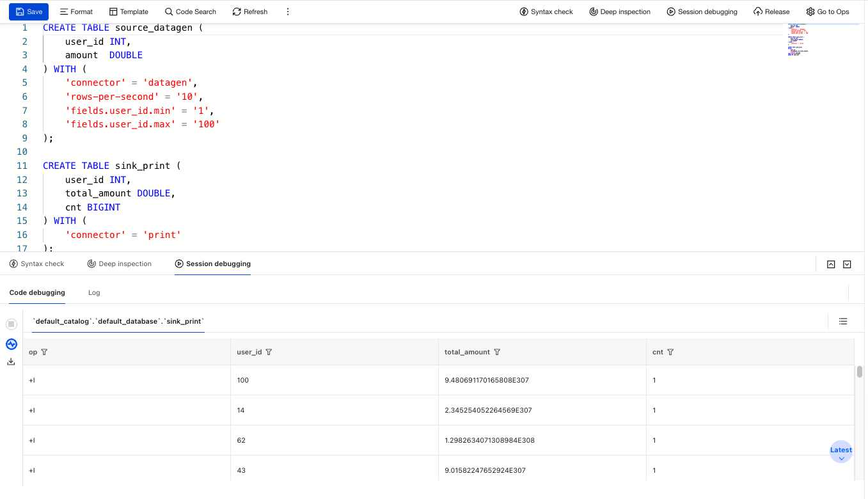Click the 'rows-per-second' code line
Screen dimensions: 868x499
(134, 97)
